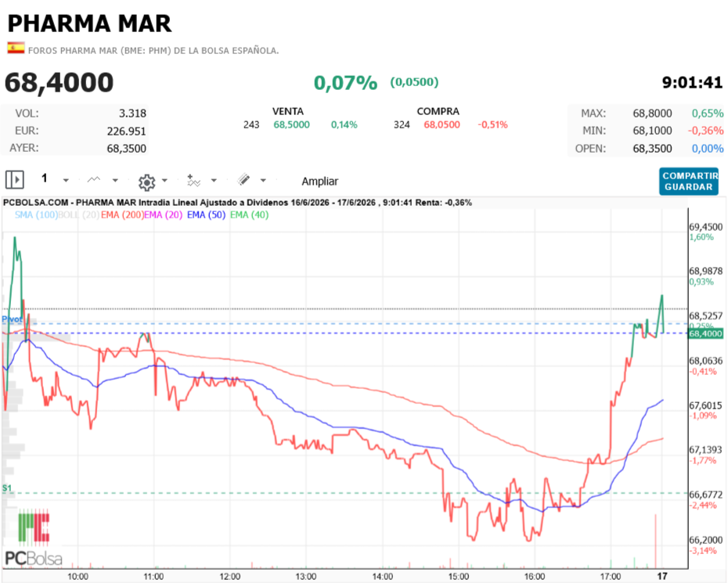This screenshot has height=583, width=728.
Task: Toggle the BOLL (20) indicator label
Action: click(x=79, y=214)
